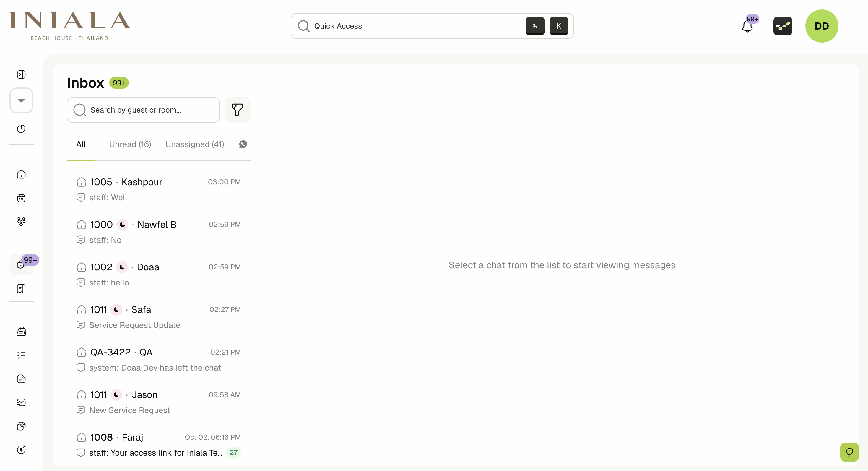Open the 1008 Faraj chat
The width and height of the screenshot is (868, 471).
158,445
